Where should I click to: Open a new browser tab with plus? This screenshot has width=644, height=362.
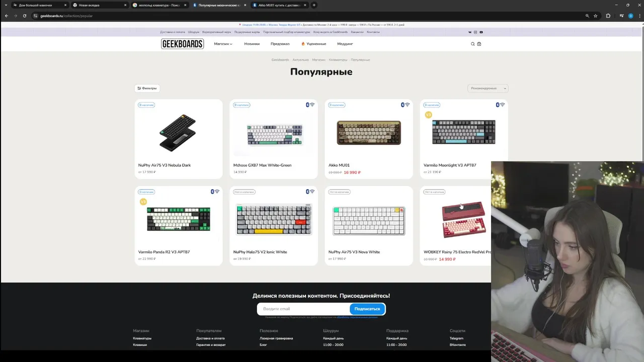pos(314,5)
